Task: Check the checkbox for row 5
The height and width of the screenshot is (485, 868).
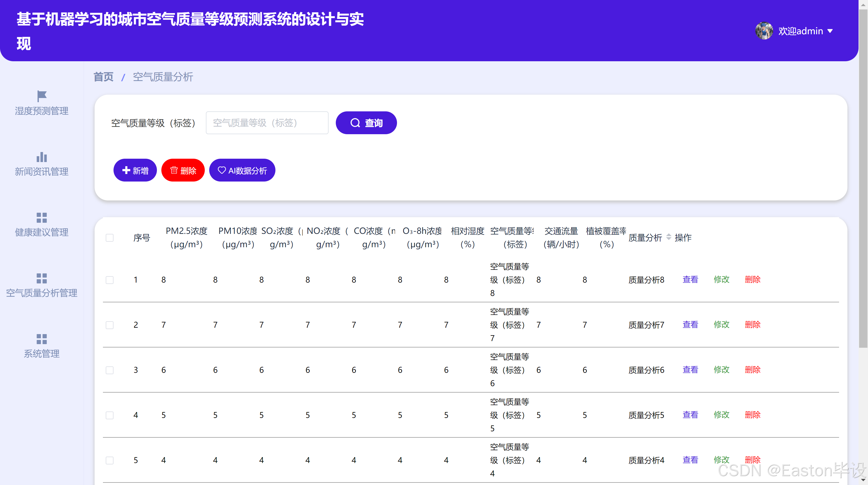Action: tap(110, 460)
